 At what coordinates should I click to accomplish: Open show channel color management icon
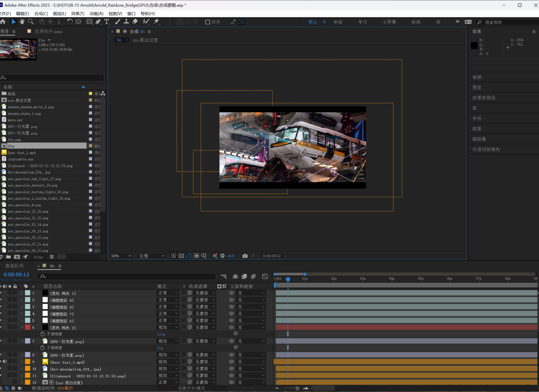(215, 256)
